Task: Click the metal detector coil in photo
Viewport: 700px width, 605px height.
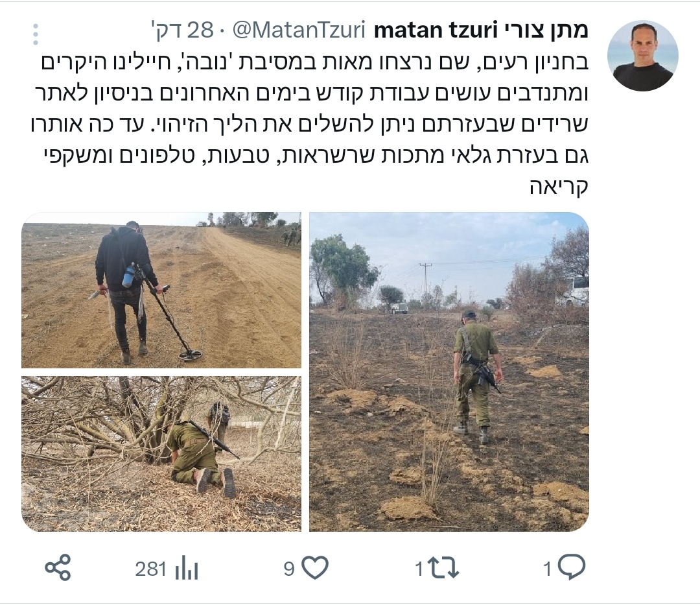Action: pyautogui.click(x=191, y=355)
